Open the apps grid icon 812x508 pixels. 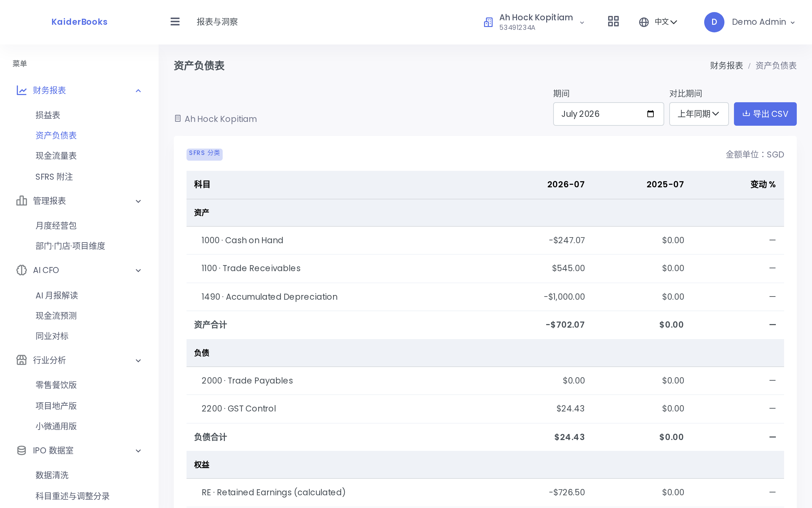click(x=613, y=22)
